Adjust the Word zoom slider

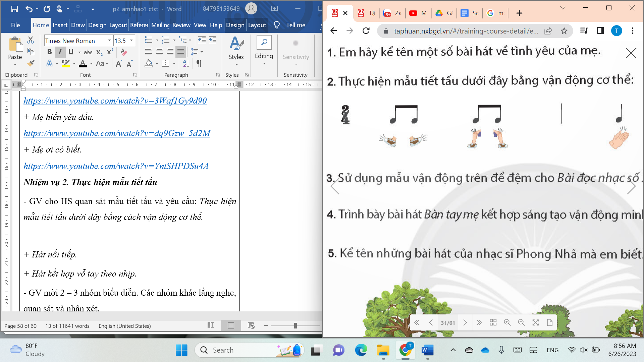[x=295, y=325]
